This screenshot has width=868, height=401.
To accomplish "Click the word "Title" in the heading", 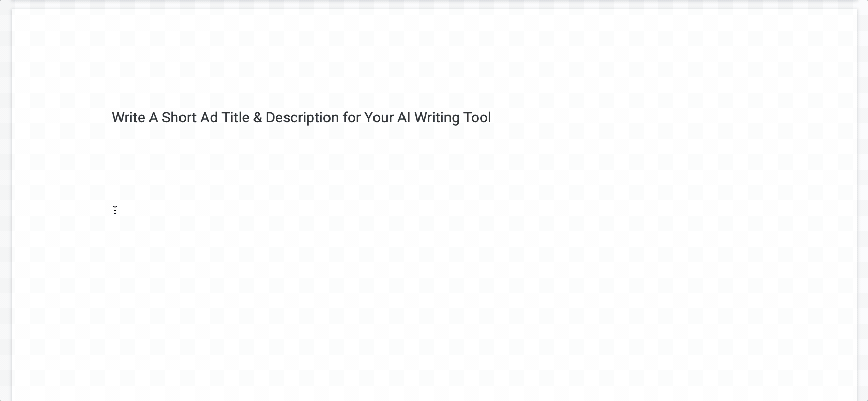I will click(235, 118).
